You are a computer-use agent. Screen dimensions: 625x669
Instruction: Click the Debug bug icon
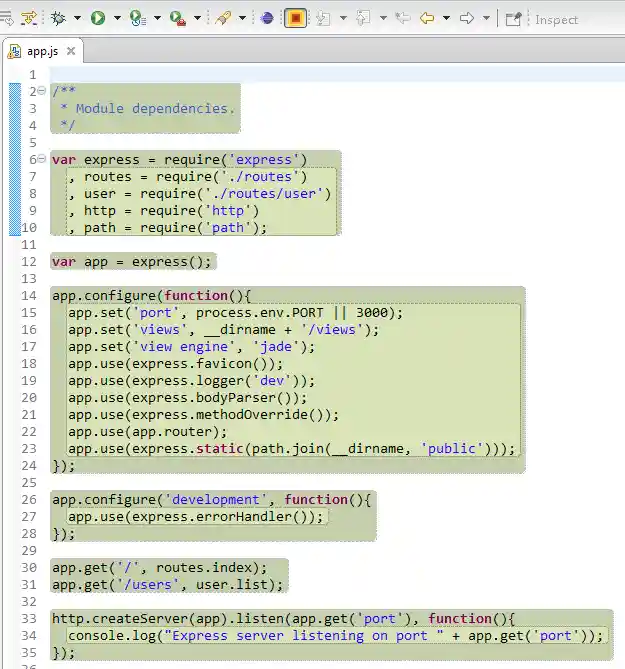click(x=59, y=18)
